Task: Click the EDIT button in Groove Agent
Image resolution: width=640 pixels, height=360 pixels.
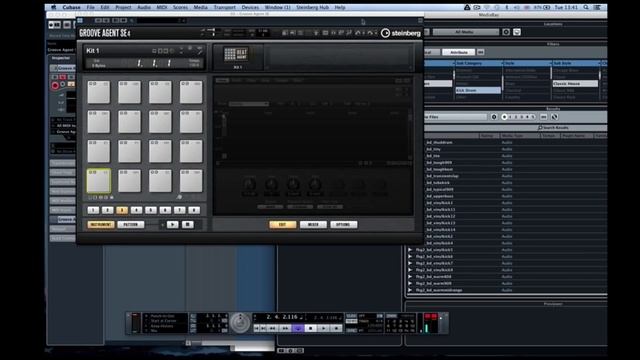Action: pos(282,224)
